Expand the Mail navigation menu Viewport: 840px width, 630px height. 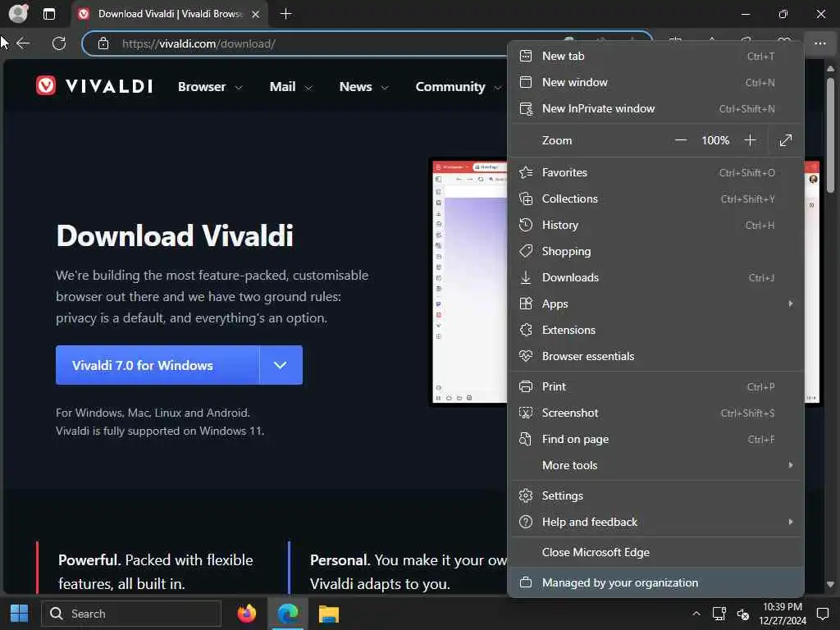coord(291,87)
